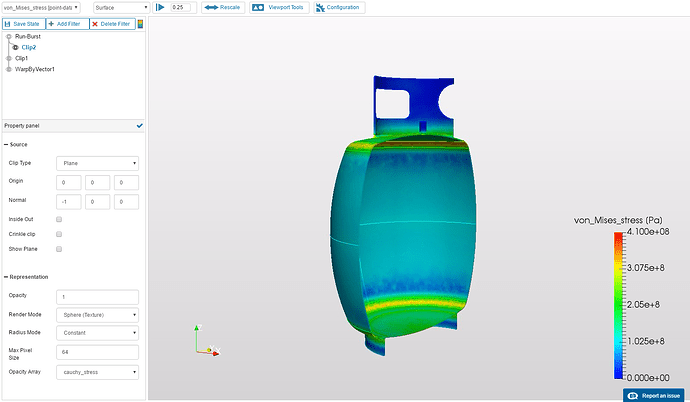Open the color legend icon beside Delete Filter
The width and height of the screenshot is (690, 402).
[x=140, y=24]
